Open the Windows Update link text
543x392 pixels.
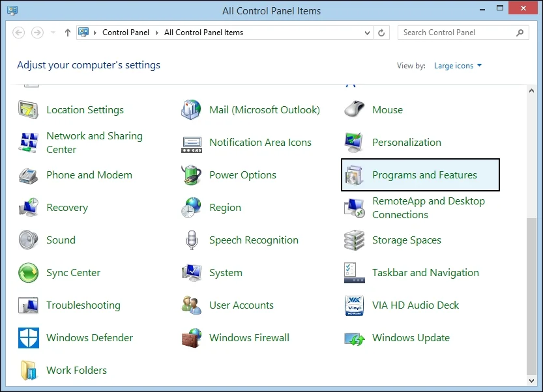tap(411, 338)
